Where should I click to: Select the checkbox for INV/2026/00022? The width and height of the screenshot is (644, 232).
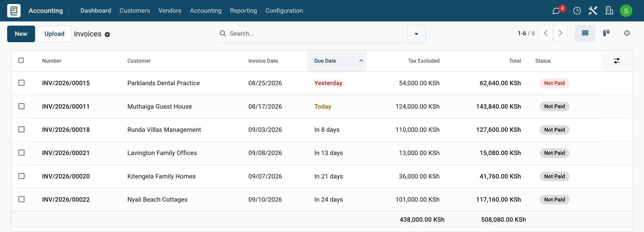22,199
